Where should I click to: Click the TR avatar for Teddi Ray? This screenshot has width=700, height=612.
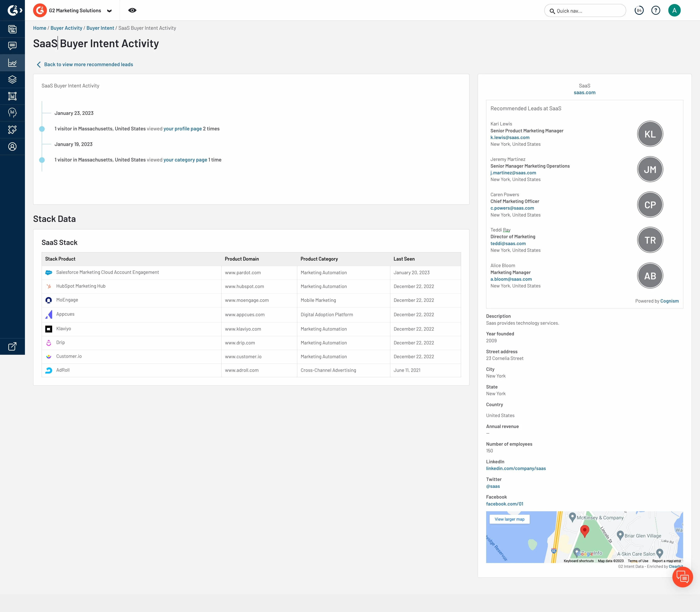[x=650, y=240]
